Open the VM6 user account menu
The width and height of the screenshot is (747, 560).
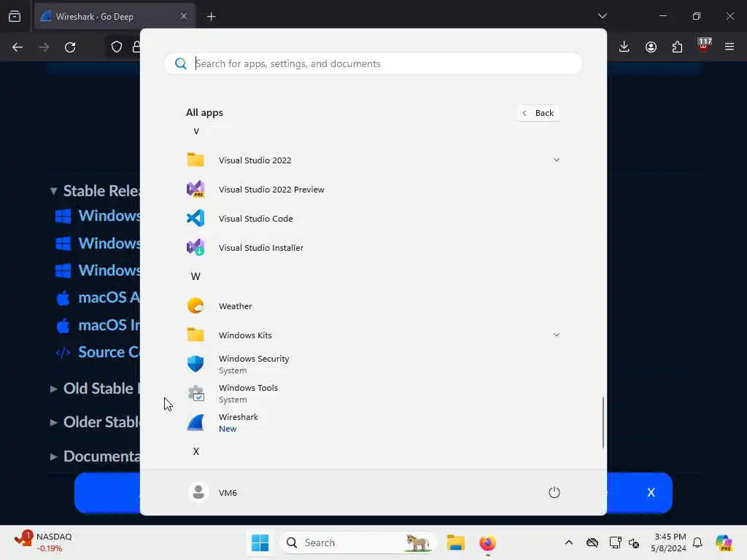click(x=212, y=492)
